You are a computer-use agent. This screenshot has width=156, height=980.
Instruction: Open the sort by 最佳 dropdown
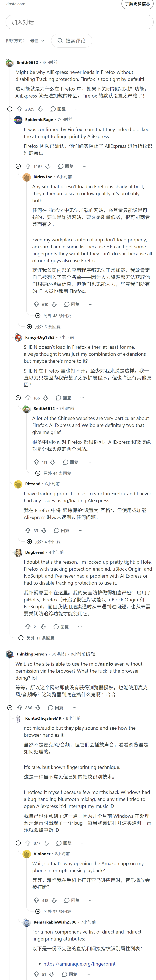point(37,41)
